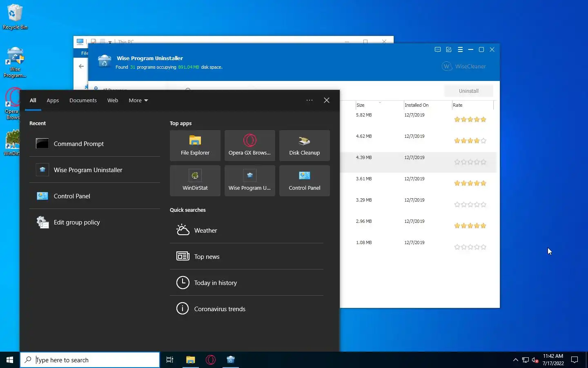Rate the 5.82 MB program's stars
588x368 pixels.
tap(470, 119)
